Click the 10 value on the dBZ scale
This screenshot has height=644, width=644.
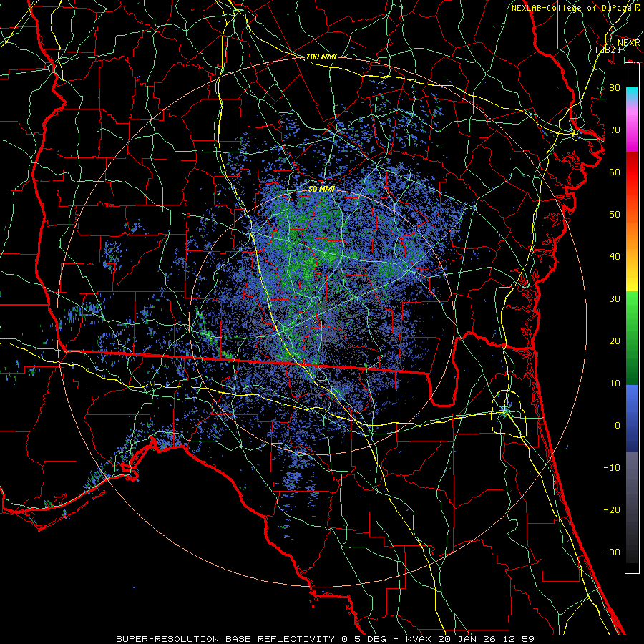pyautogui.click(x=615, y=384)
